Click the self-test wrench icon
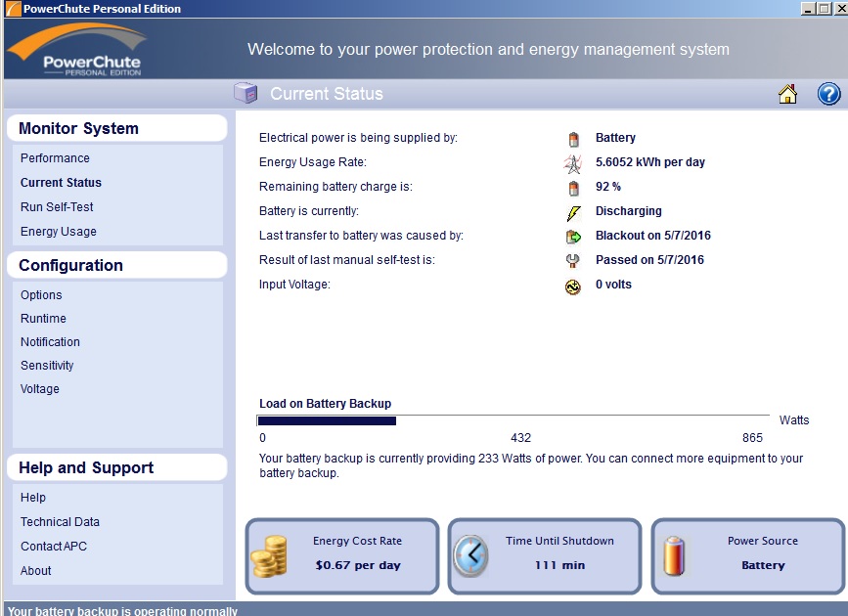The image size is (848, 616). (x=573, y=261)
